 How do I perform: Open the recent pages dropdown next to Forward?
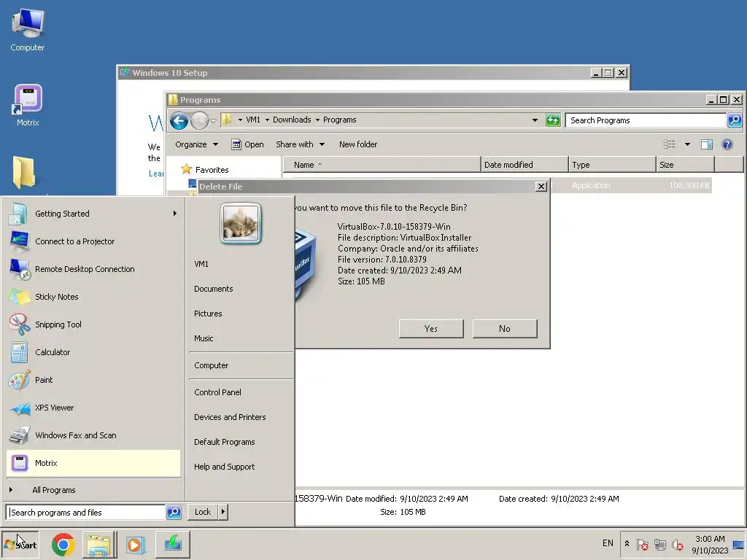tap(214, 121)
